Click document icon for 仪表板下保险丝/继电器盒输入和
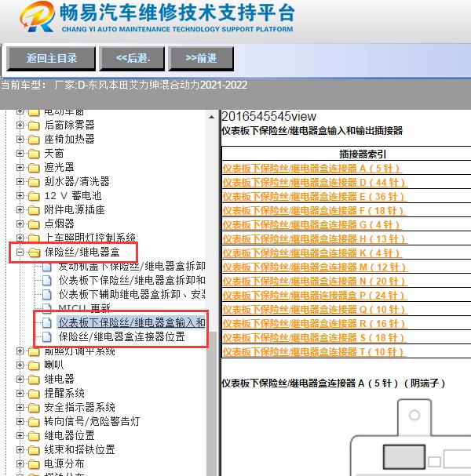The image size is (471, 476). click(47, 322)
